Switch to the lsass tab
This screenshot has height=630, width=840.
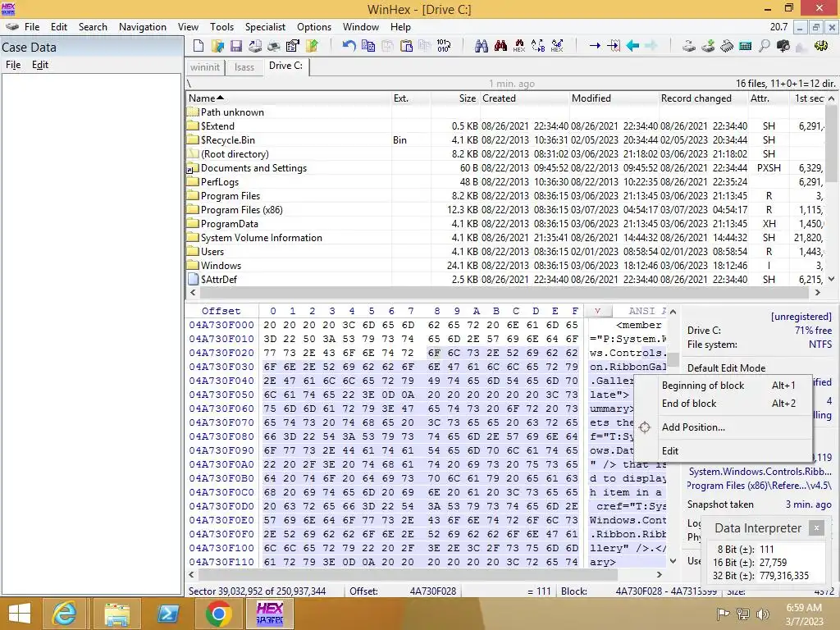(x=244, y=67)
